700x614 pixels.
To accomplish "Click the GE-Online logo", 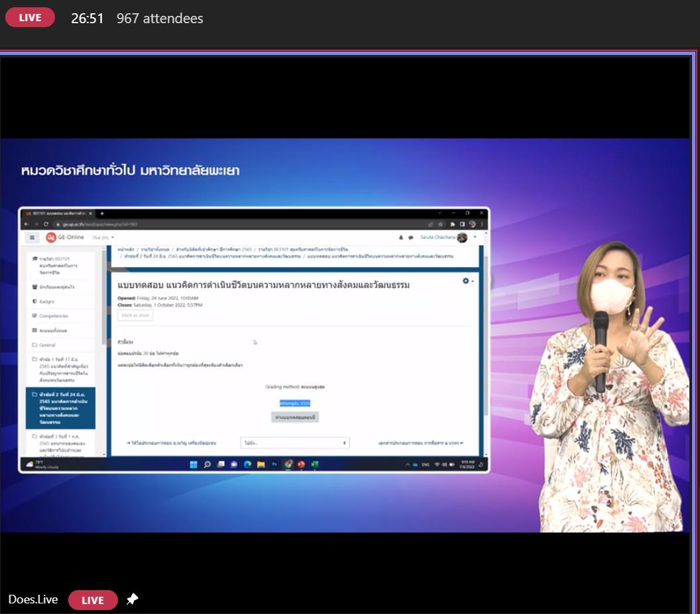I will 65,237.
